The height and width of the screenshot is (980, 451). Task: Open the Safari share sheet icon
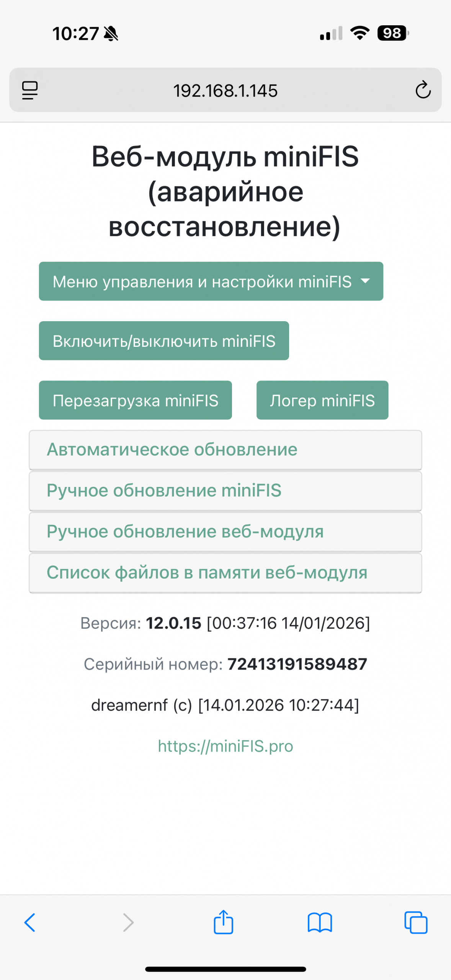(224, 922)
